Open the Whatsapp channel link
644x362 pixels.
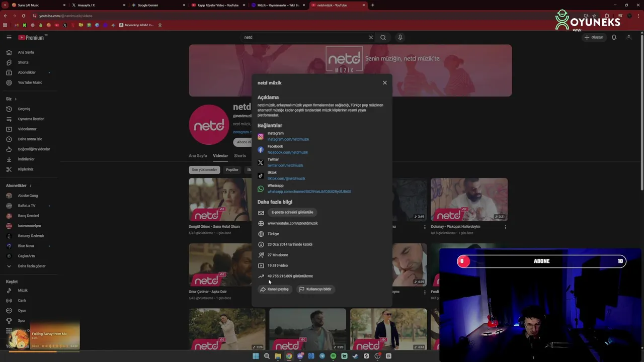[x=309, y=192]
